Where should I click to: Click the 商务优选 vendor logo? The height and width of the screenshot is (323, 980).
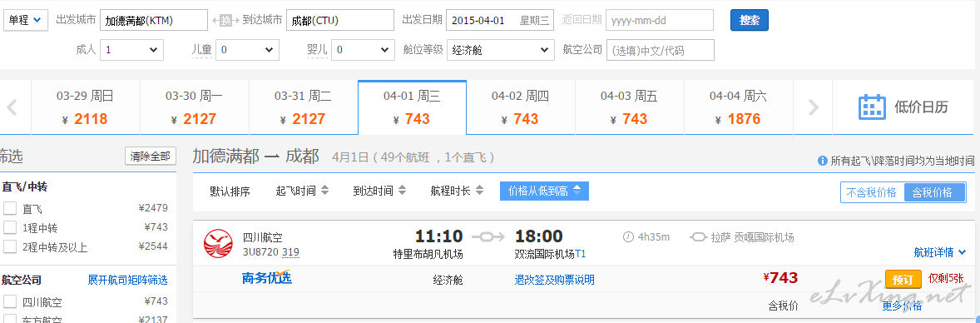(x=267, y=278)
